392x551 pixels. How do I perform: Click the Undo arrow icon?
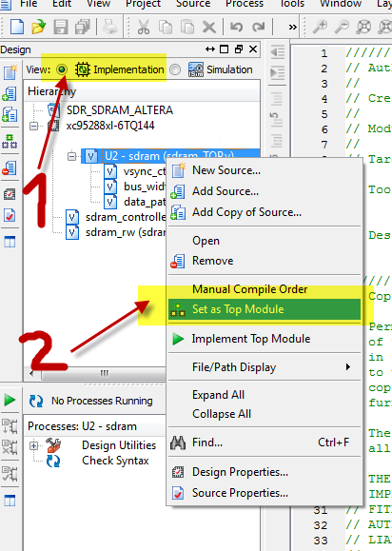[x=236, y=27]
